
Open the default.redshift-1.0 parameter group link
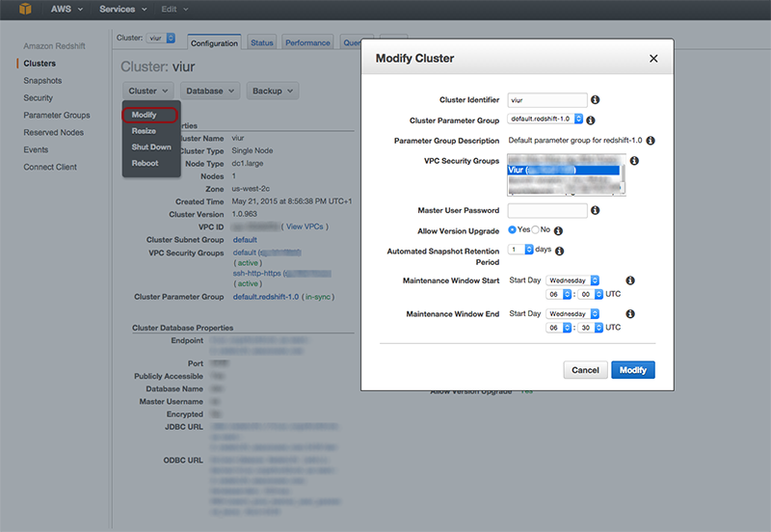tap(266, 297)
